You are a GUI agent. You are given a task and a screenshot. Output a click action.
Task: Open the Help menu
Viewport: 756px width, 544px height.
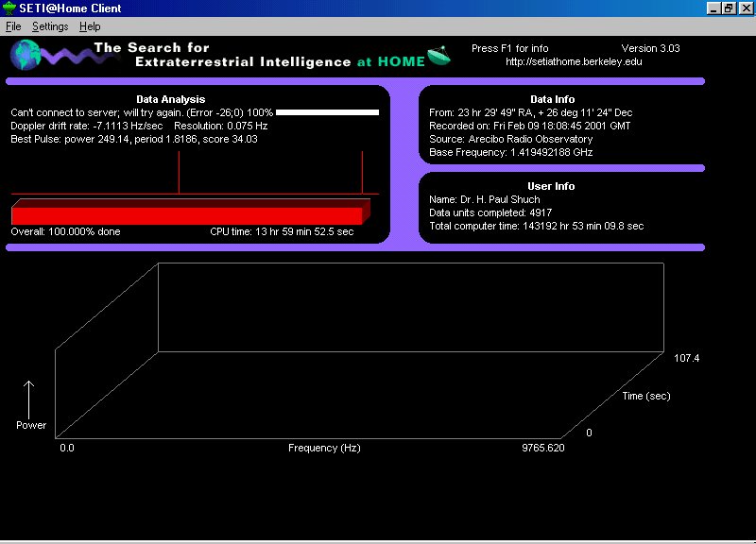coord(90,26)
